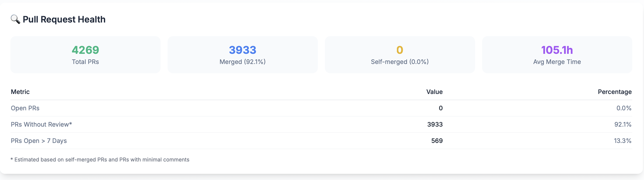Click the 0.0% Open PRs percentage

(624, 108)
